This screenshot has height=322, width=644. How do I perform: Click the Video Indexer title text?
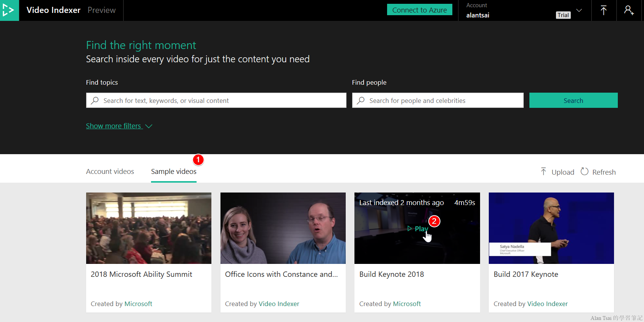(x=54, y=10)
